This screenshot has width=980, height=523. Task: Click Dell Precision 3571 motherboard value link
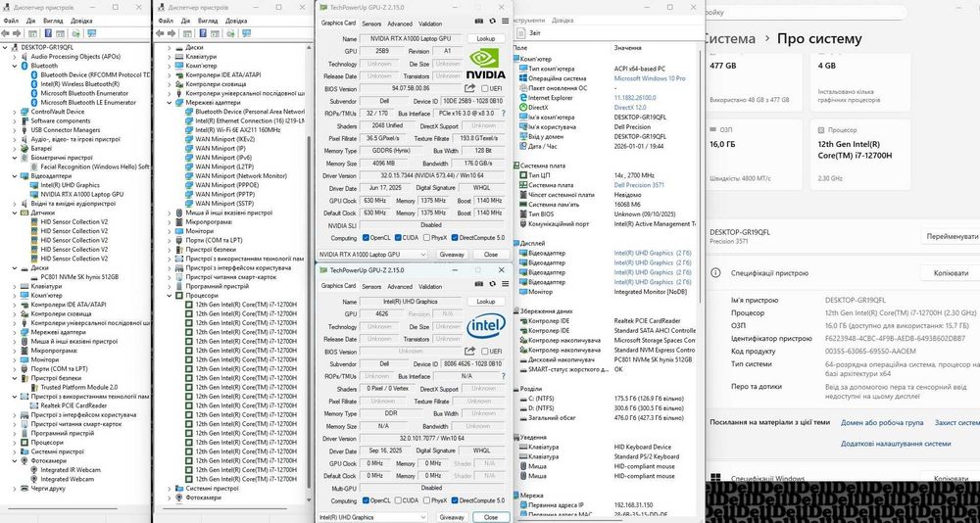click(639, 185)
